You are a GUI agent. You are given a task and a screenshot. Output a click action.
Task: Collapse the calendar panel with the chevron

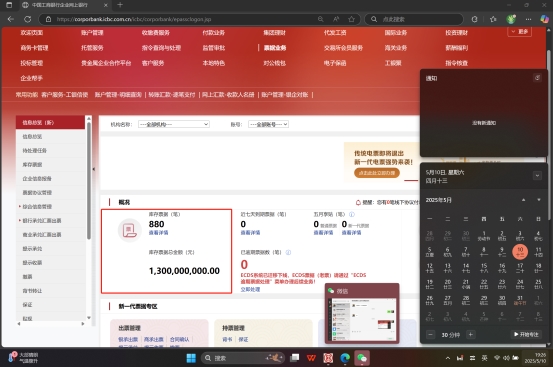coord(537,176)
